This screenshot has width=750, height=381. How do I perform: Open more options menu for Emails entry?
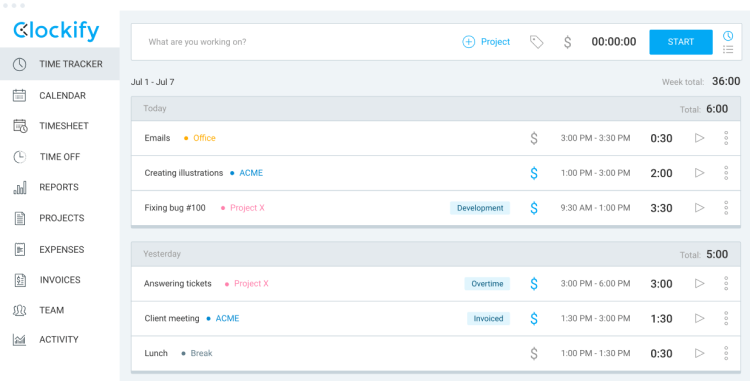click(x=726, y=138)
